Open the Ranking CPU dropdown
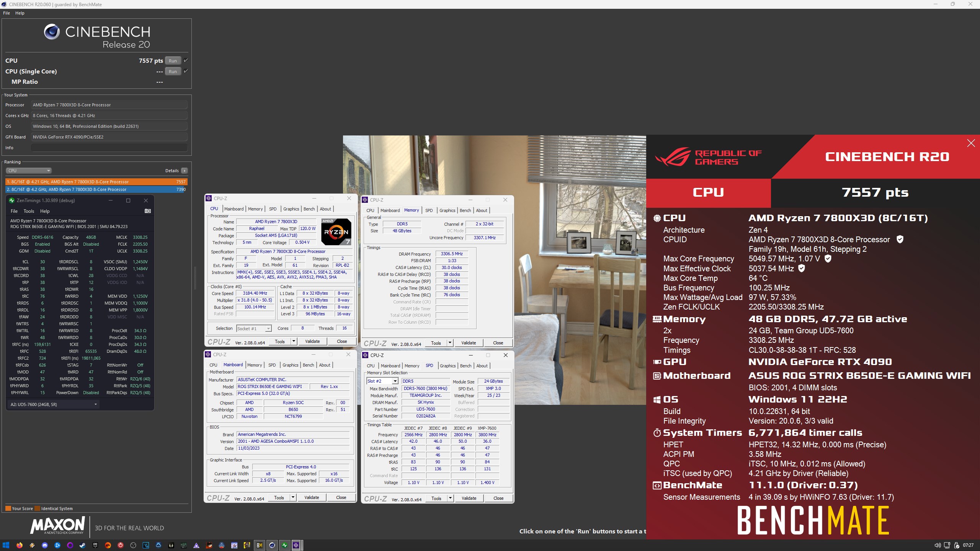This screenshot has height=551, width=980. click(28, 171)
